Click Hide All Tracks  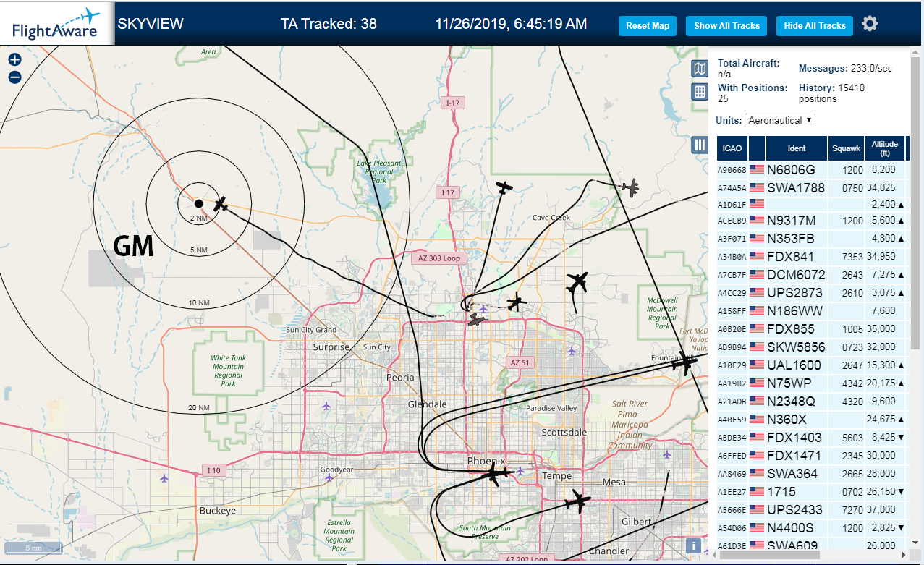point(815,26)
